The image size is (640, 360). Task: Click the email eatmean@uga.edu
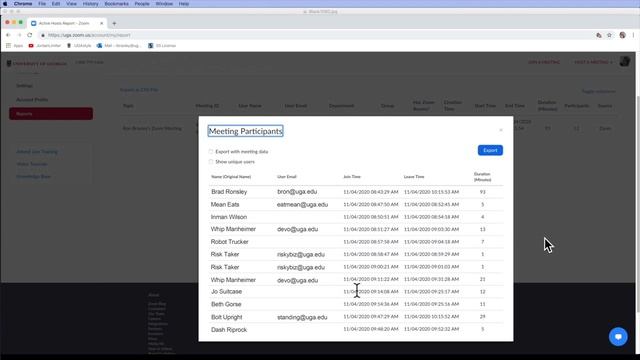pyautogui.click(x=302, y=204)
